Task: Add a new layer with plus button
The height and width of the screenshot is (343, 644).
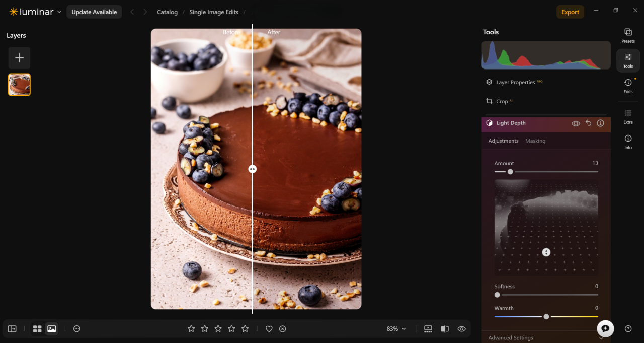Action: pos(19,58)
